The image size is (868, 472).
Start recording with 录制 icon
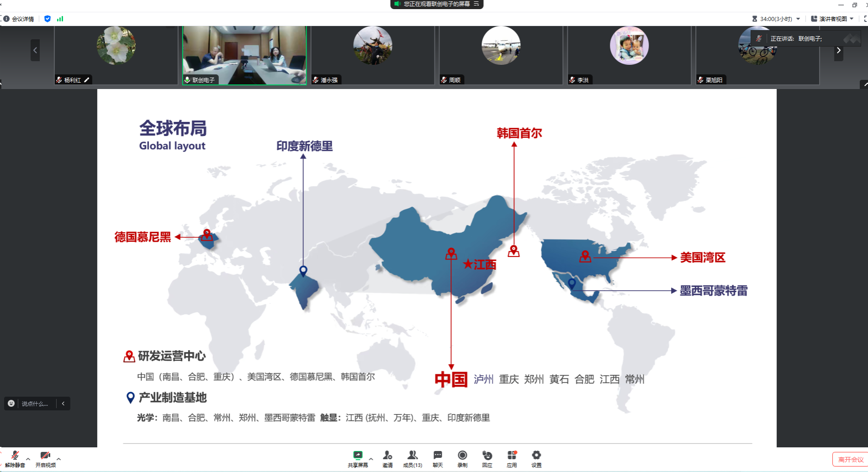[462, 458]
